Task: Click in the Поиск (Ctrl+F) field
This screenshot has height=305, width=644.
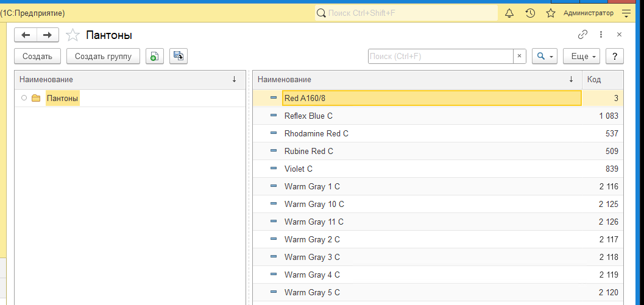Action: [x=441, y=56]
